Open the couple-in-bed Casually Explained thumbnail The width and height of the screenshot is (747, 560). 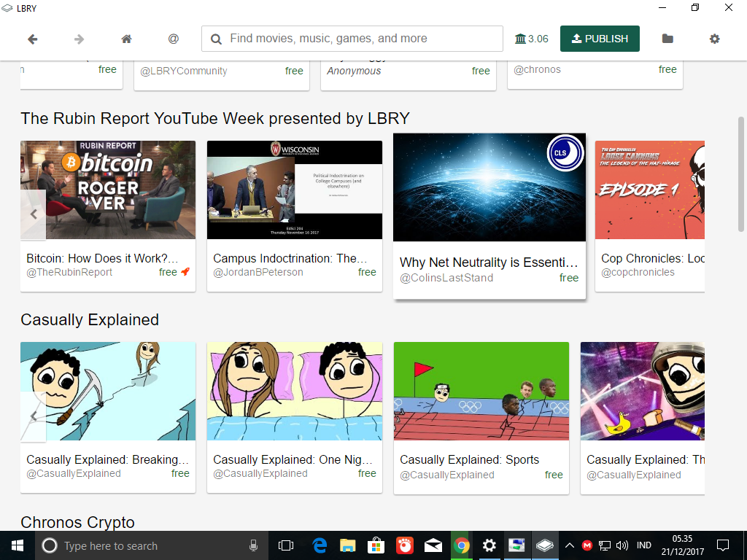pyautogui.click(x=295, y=391)
